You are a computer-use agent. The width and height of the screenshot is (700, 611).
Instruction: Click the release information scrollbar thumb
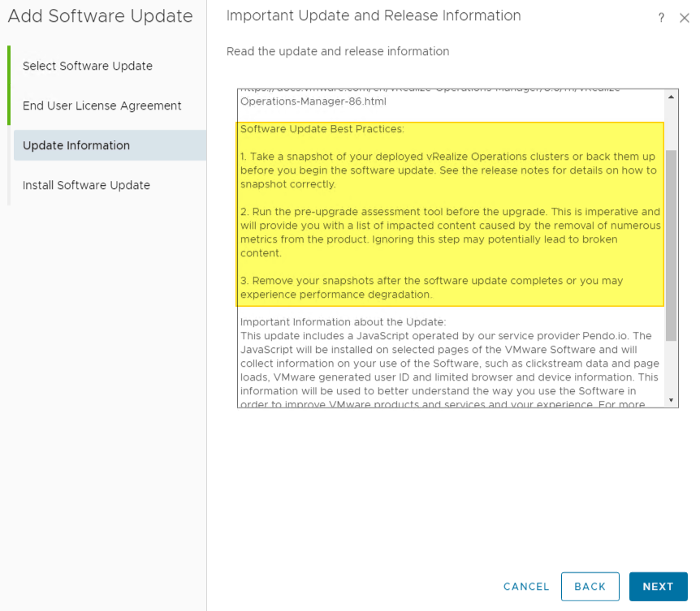tap(671, 243)
